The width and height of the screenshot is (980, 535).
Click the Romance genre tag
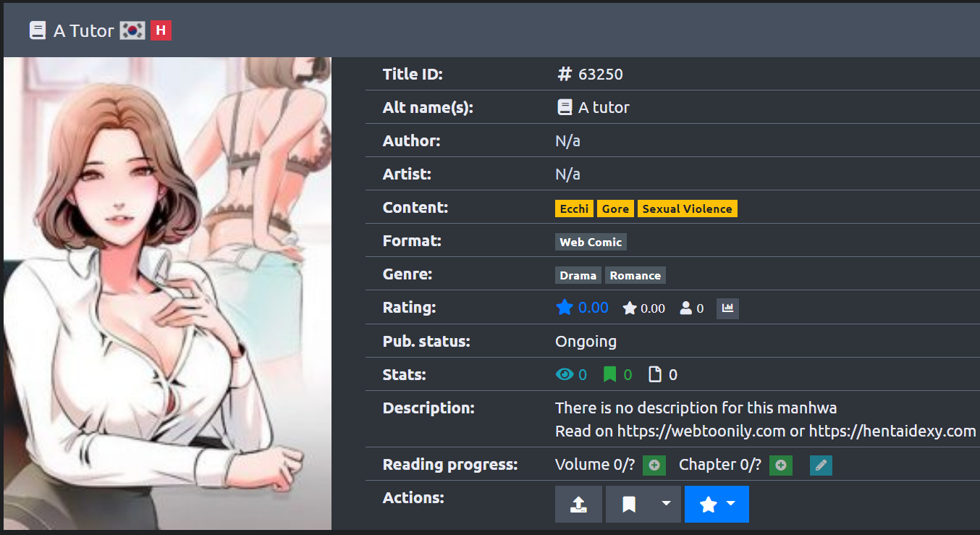pyautogui.click(x=635, y=275)
